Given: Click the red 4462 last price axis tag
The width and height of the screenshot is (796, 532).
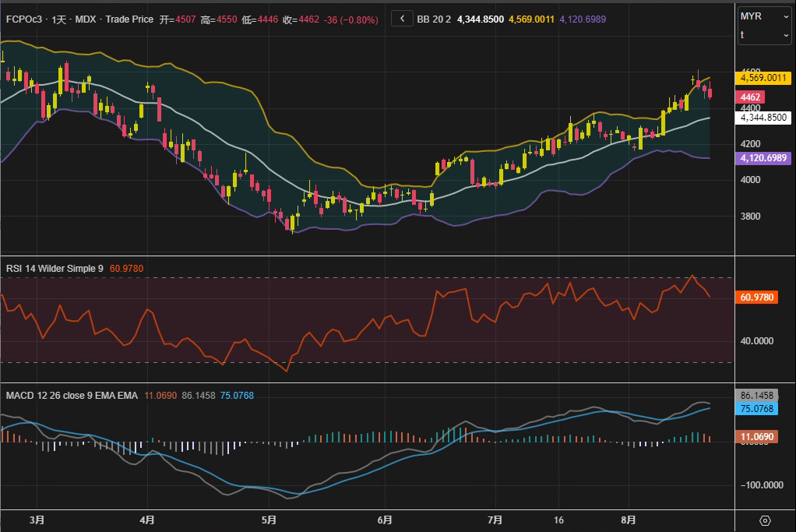Looking at the screenshot, I should tap(750, 97).
